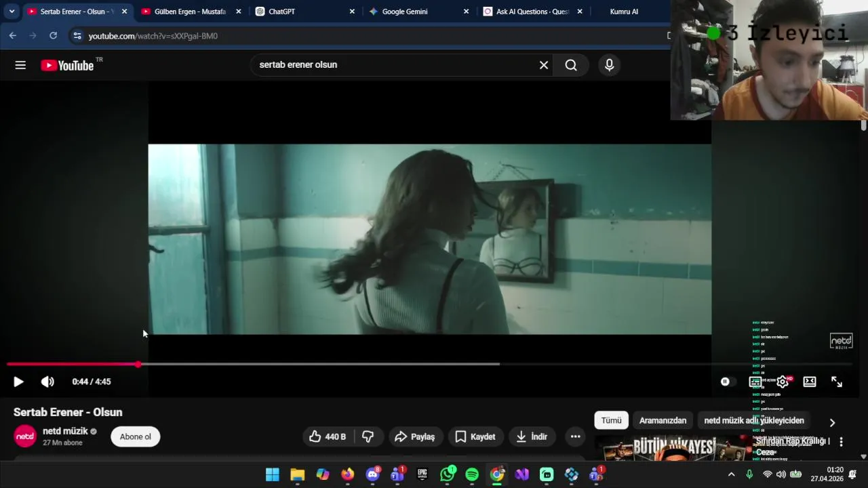
Task: Launch Epic Games from taskbar
Action: tap(422, 474)
